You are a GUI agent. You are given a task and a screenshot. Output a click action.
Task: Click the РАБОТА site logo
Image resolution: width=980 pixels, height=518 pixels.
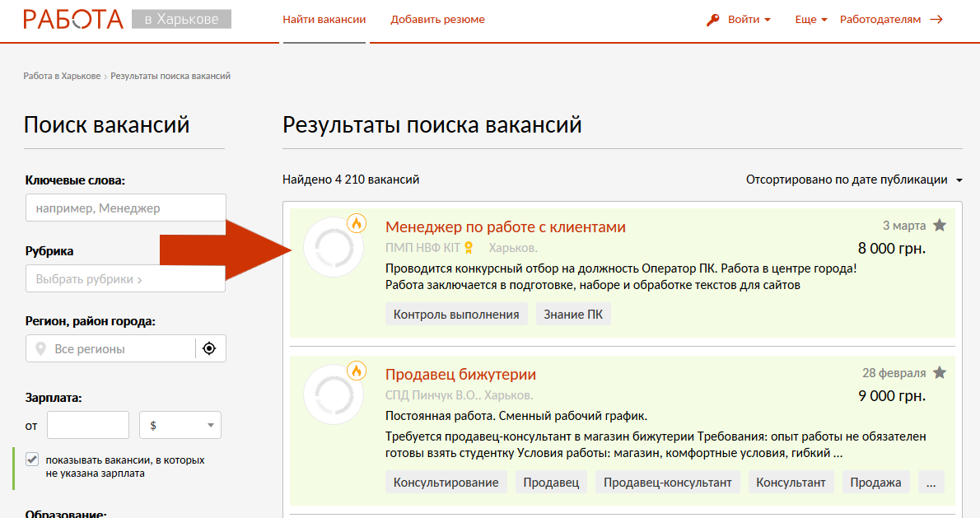[73, 19]
